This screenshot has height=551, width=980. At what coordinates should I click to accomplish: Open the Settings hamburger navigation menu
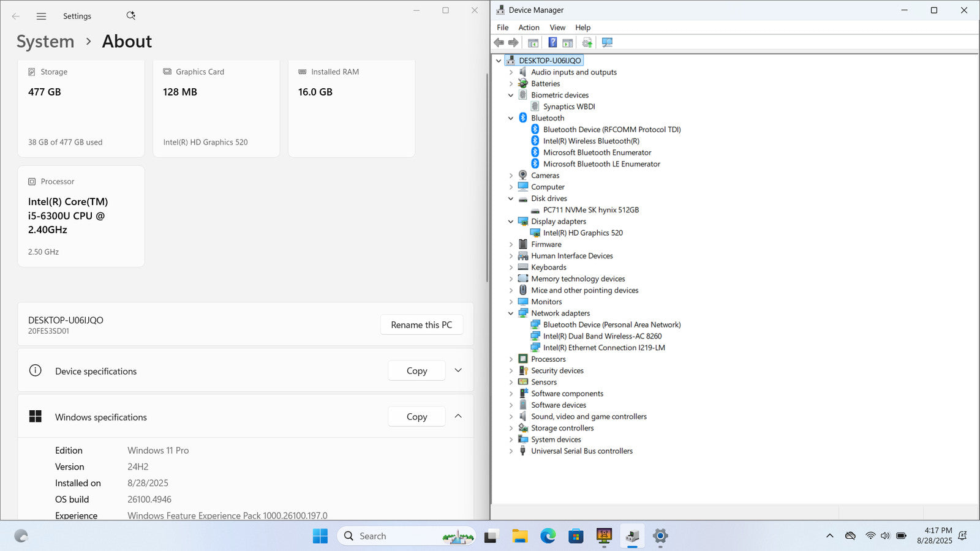(41, 17)
